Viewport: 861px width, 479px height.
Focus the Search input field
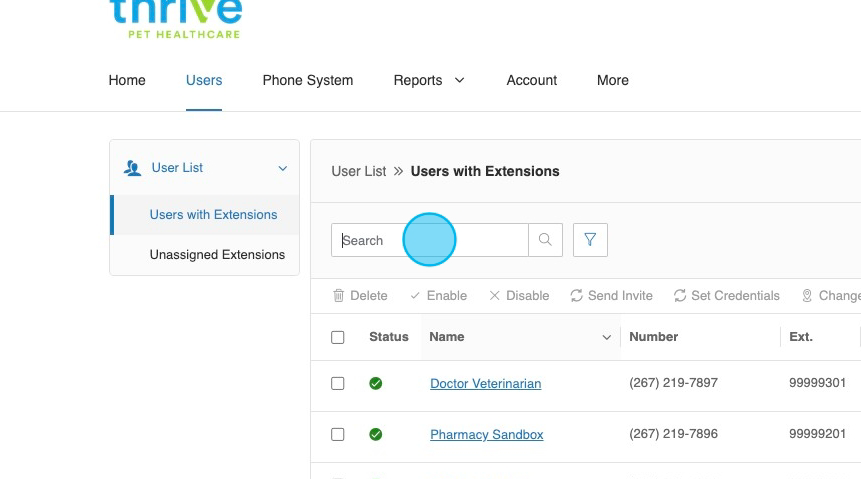tap(430, 240)
